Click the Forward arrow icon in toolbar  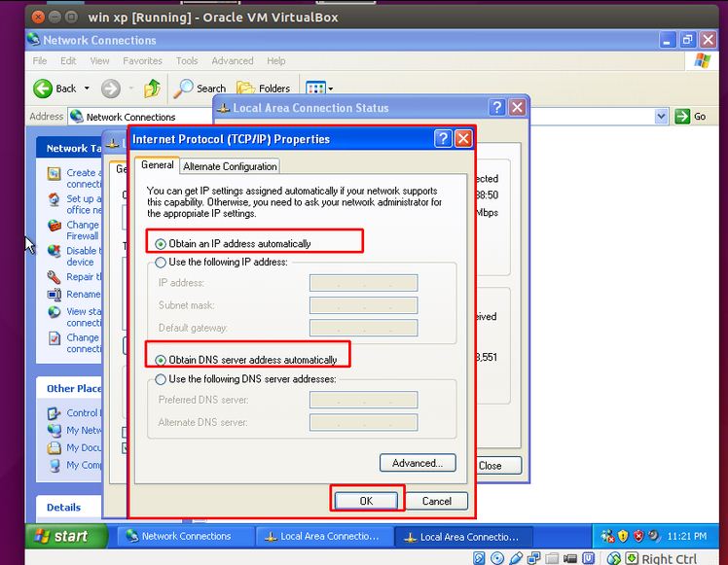click(111, 88)
